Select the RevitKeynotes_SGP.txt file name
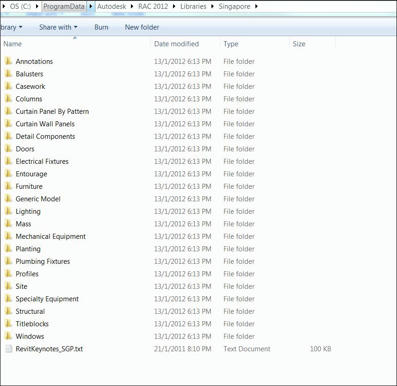 coord(49,349)
